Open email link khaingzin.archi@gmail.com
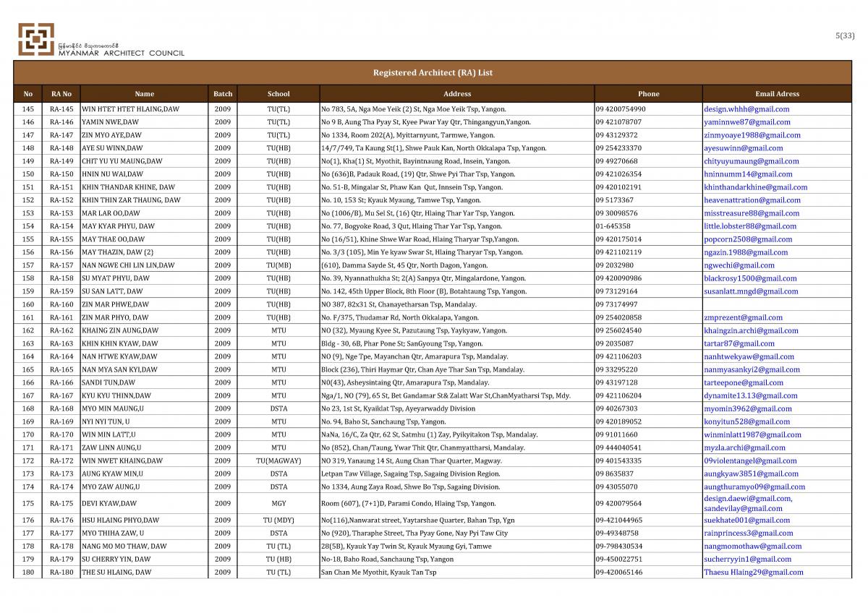 (751, 330)
